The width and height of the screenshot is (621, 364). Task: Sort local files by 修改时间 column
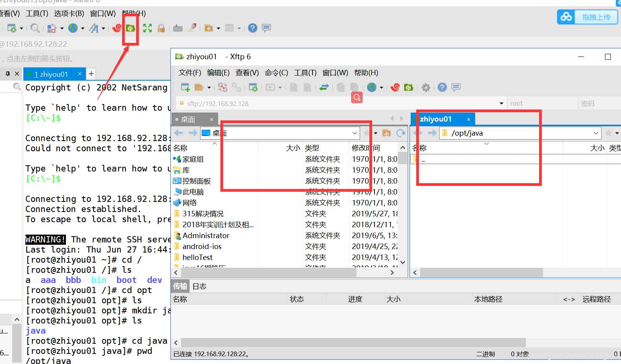[x=366, y=148]
